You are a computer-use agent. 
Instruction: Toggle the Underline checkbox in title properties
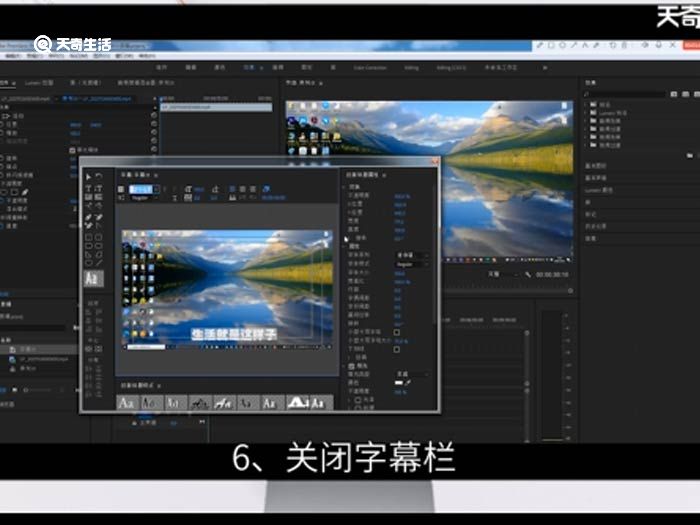pyautogui.click(x=397, y=349)
